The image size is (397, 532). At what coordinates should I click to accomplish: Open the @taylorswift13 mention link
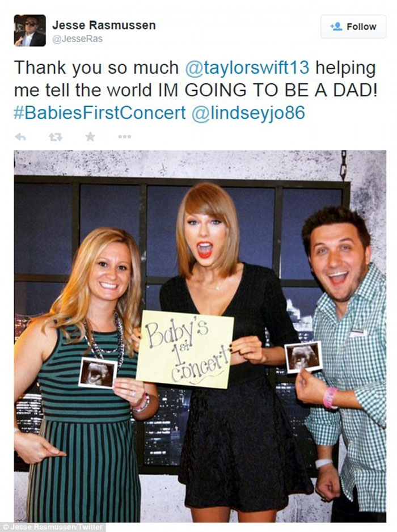[x=247, y=68]
